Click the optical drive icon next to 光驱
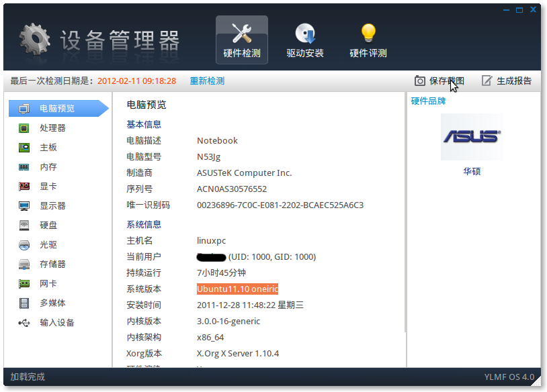Screen dimensions: 547x392 24,245
